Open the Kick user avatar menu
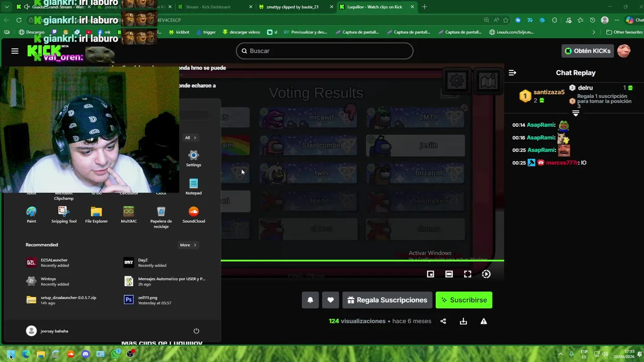Viewport: 644px width, 362px height. click(624, 51)
